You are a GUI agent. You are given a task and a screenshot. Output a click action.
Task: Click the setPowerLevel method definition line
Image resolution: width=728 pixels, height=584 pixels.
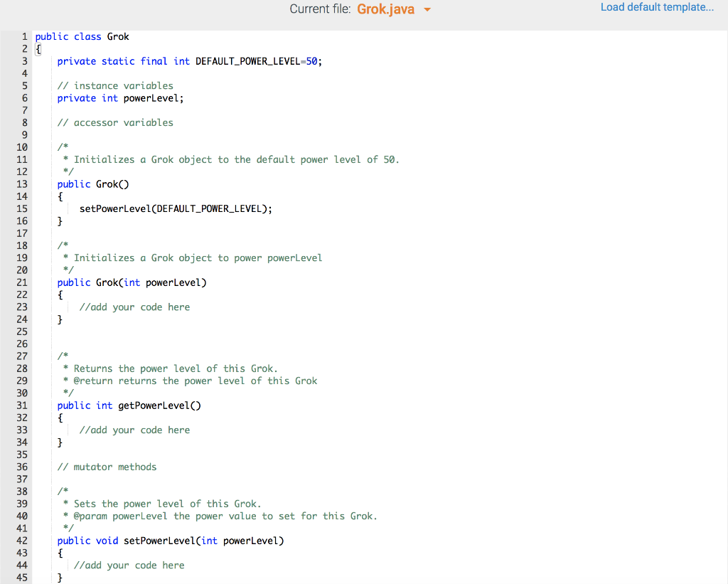click(x=171, y=540)
